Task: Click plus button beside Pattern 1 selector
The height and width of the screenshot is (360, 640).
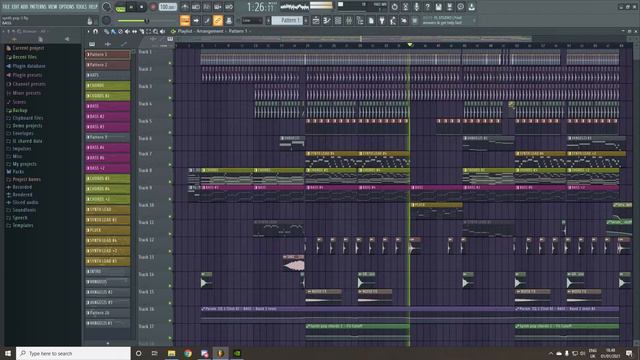Action: click(x=306, y=20)
